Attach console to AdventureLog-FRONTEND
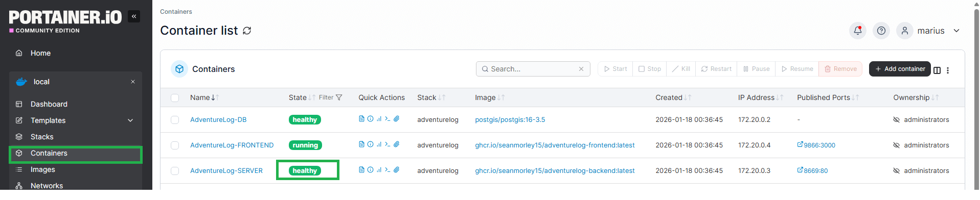The height and width of the screenshot is (200, 980). click(396, 144)
